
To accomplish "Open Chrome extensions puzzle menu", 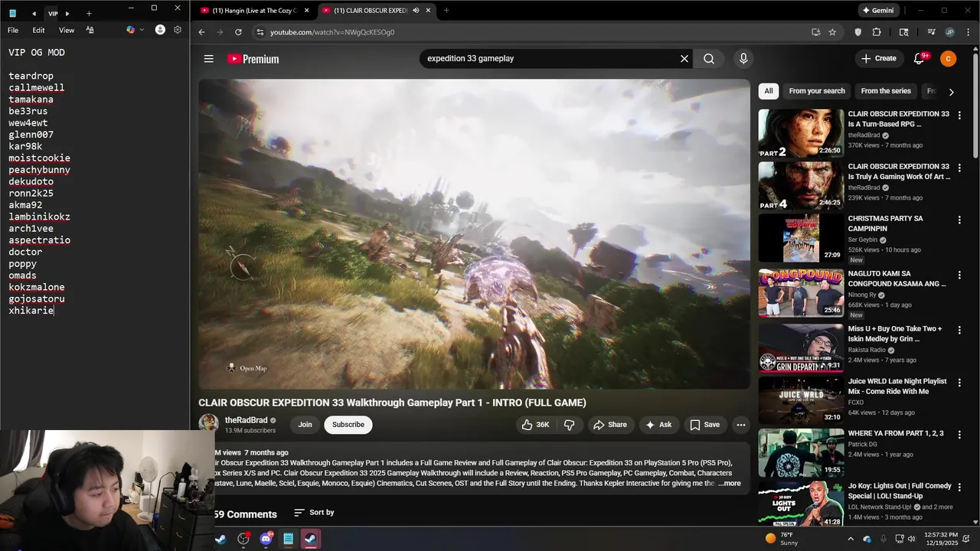I will (877, 32).
